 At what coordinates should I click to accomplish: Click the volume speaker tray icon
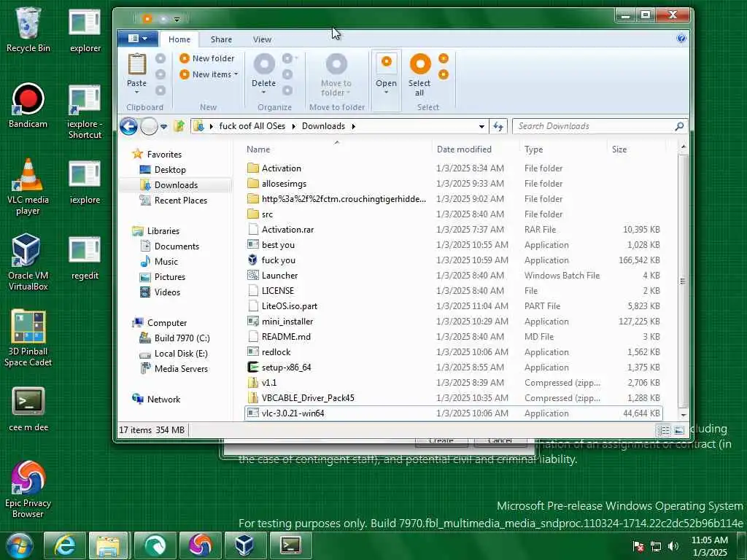(x=673, y=546)
